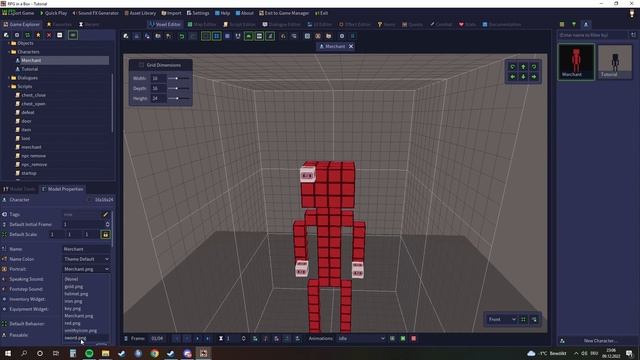Click the right arrow in camera controls
Image resolution: width=640 pixels, height=360 pixels.
click(534, 77)
